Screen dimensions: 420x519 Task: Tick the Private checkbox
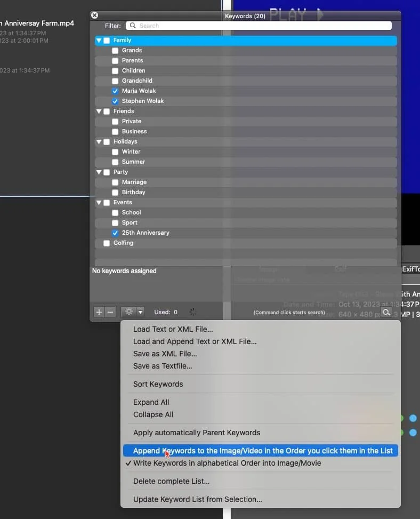(115, 122)
